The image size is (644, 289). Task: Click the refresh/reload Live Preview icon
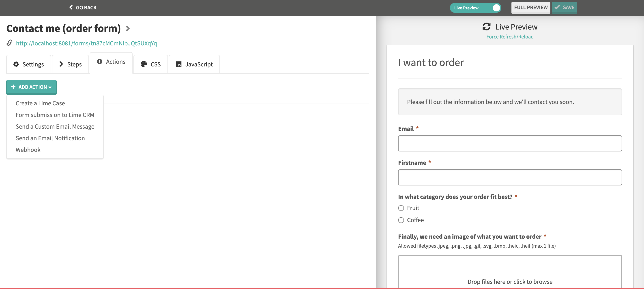tap(486, 25)
